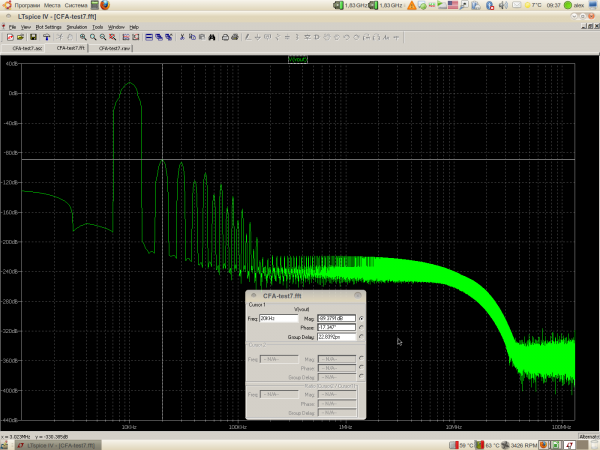
Task: Click the 09:37 clock in panel
Action: 553,5
